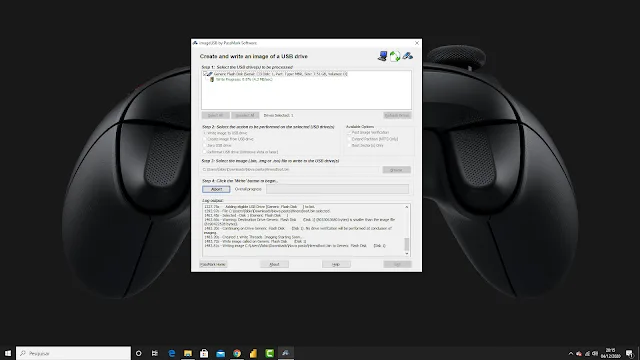This screenshot has height=360, width=640.
Task: Open the Windows Start menu
Action: click(8, 353)
